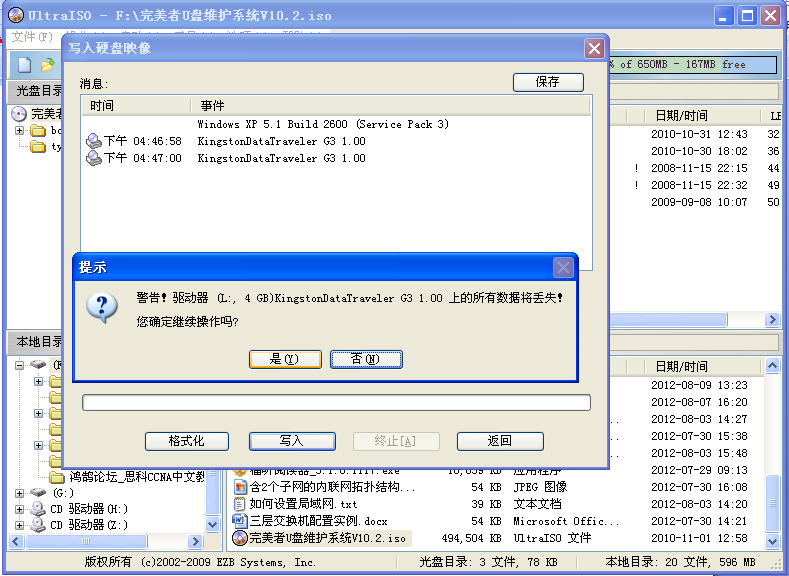The width and height of the screenshot is (789, 576).
Task: Click the 本地目录 panel label
Action: tap(39, 342)
